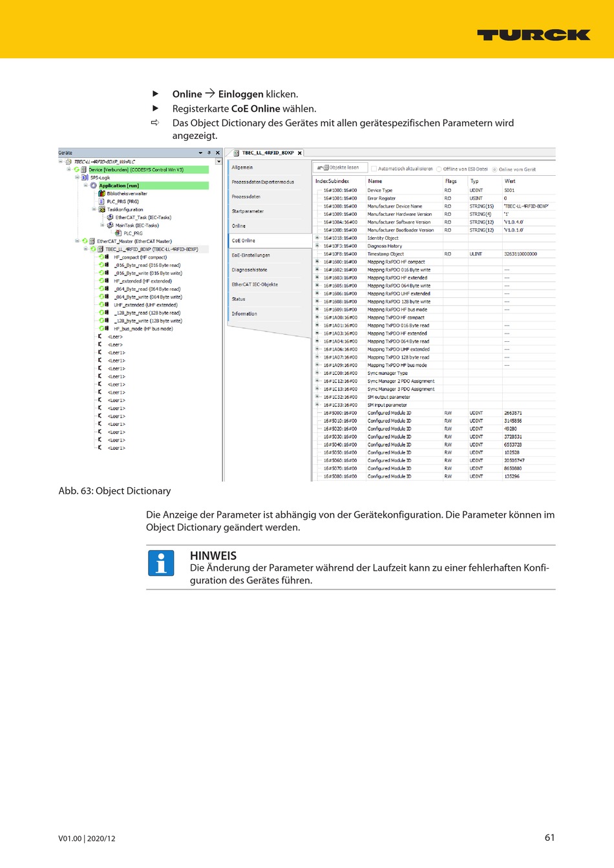Screen dimensions: 614x868
Task: Collapse the Application [run] node
Action: 85,185
